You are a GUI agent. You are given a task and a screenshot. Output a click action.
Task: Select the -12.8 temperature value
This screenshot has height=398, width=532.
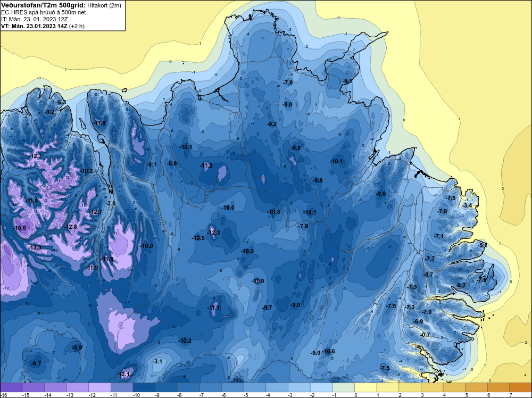tap(71, 227)
